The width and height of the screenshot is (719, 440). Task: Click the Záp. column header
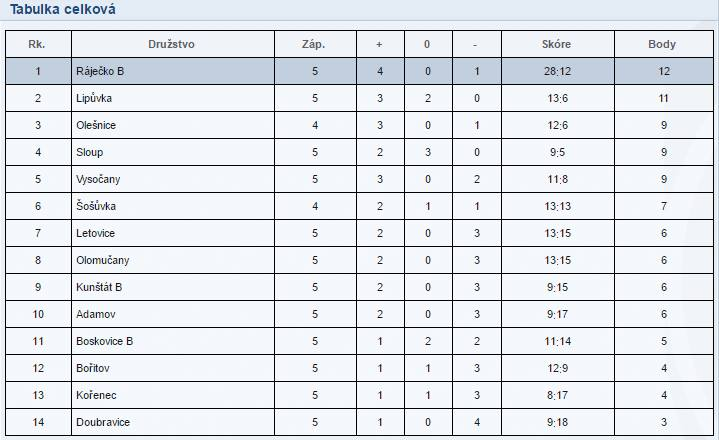pyautogui.click(x=314, y=44)
